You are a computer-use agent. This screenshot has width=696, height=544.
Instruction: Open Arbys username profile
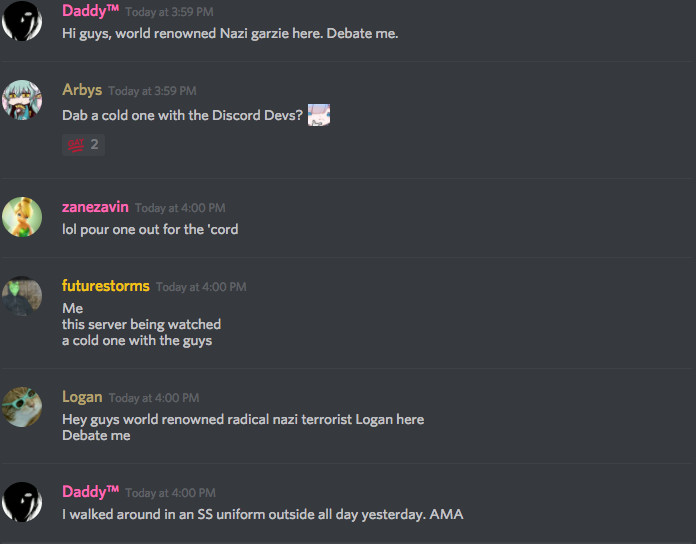click(x=82, y=90)
